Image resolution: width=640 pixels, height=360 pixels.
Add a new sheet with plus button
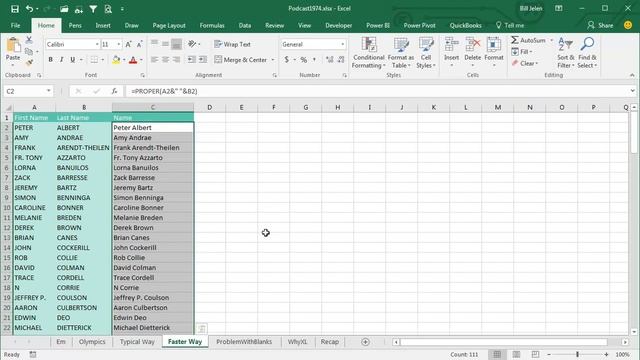[x=365, y=342]
